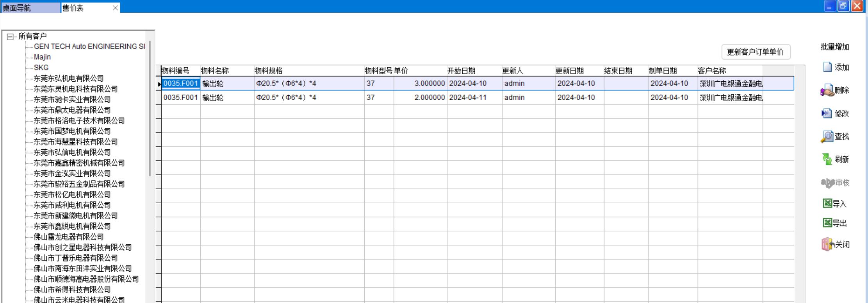Collapse the 所有客户 tree node
Image resolution: width=868 pixels, height=303 pixels.
pyautogui.click(x=10, y=37)
